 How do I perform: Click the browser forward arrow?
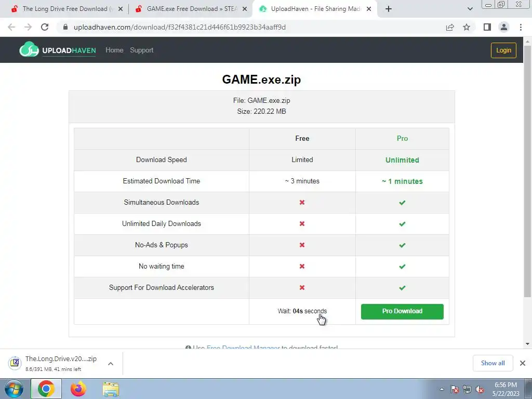tap(28, 27)
